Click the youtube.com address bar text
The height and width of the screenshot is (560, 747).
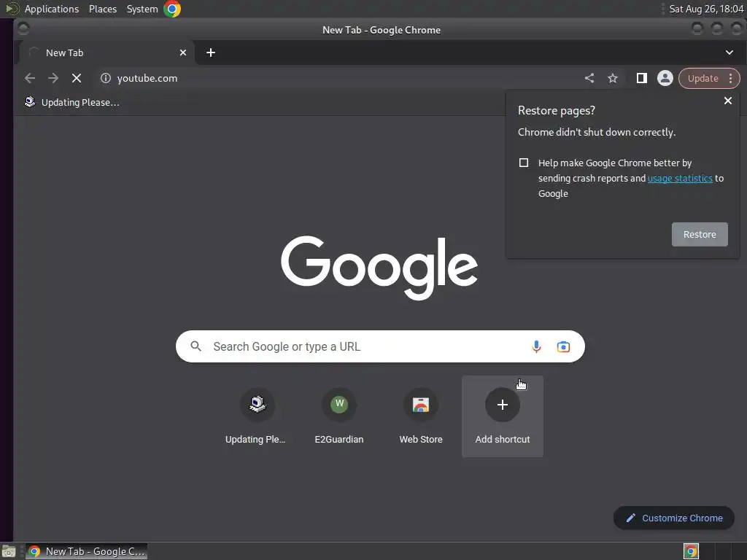click(x=147, y=78)
